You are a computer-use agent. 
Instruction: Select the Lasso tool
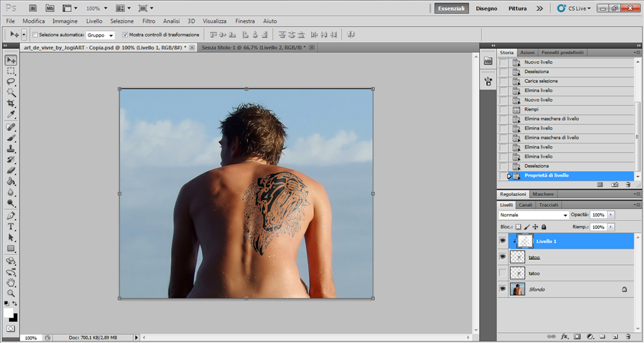(11, 82)
